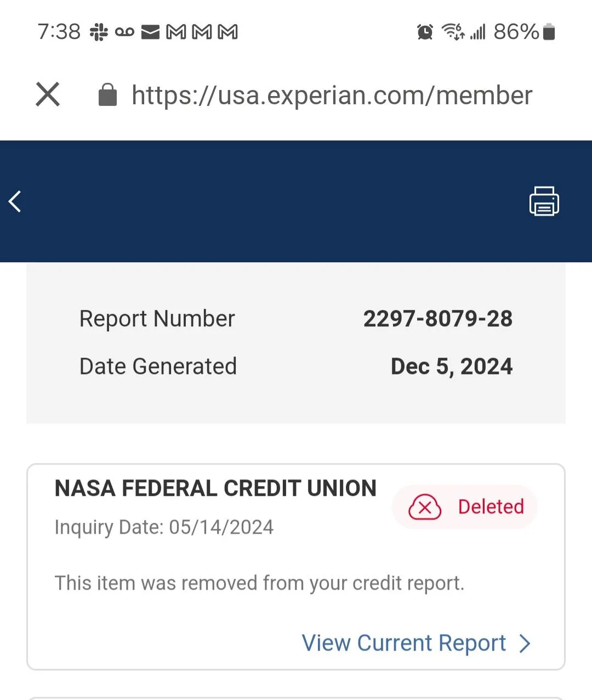This screenshot has height=700, width=592.
Task: Tap the battery indicator icon
Action: click(x=549, y=32)
